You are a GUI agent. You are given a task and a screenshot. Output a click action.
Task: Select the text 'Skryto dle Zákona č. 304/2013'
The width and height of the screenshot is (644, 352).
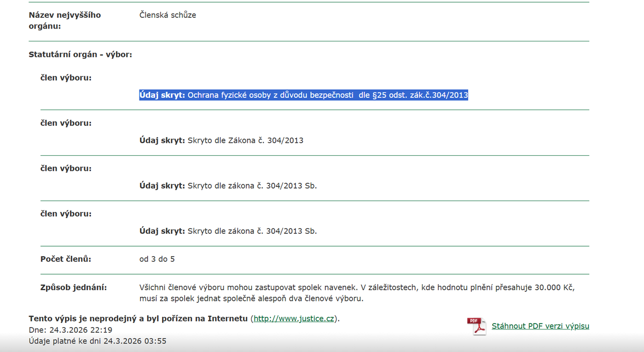click(246, 141)
